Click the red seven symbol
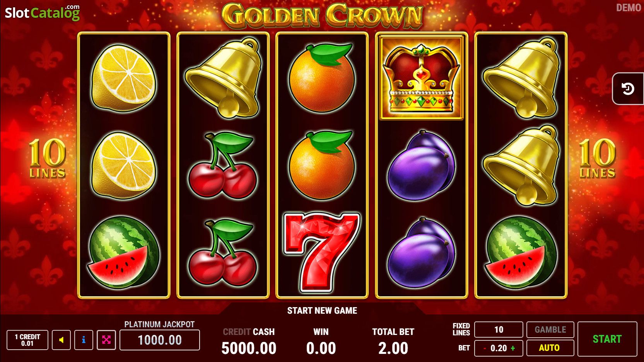 tap(322, 252)
